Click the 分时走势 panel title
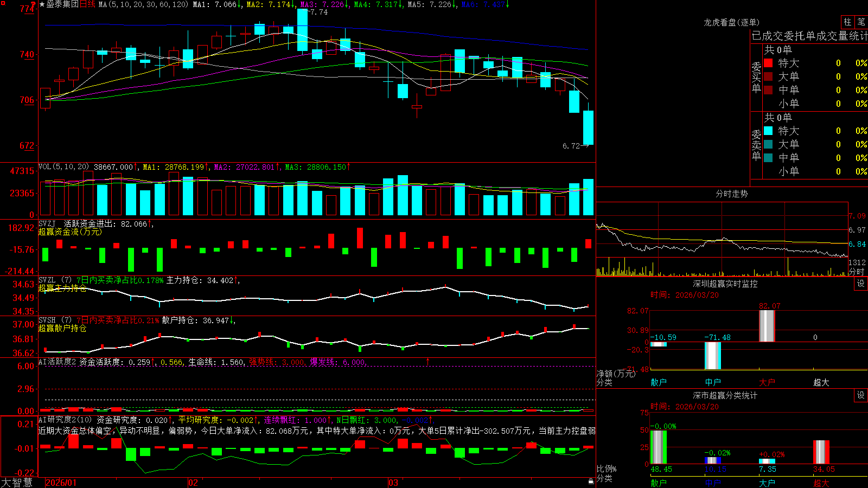Image resolution: width=868 pixels, height=488 pixels. click(x=731, y=194)
